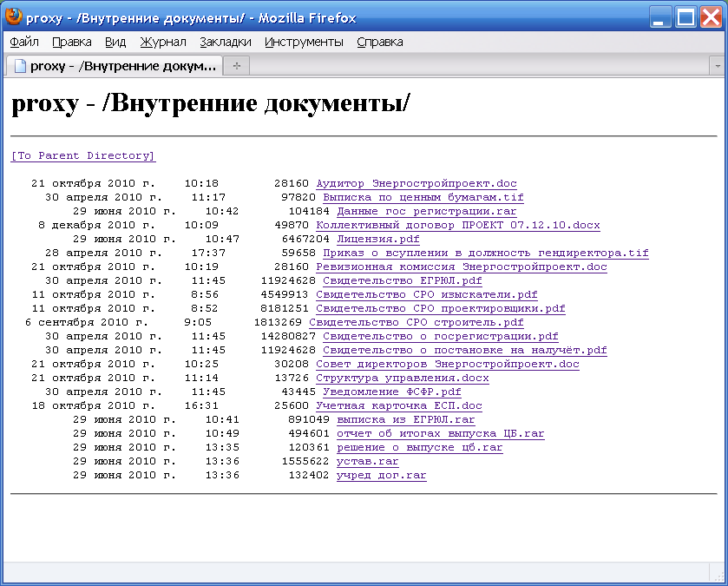Click the Firefox logo in title bar
728x586 pixels.
14,16
